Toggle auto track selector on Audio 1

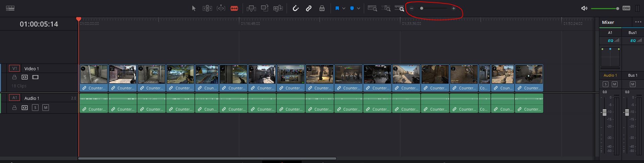(x=24, y=108)
